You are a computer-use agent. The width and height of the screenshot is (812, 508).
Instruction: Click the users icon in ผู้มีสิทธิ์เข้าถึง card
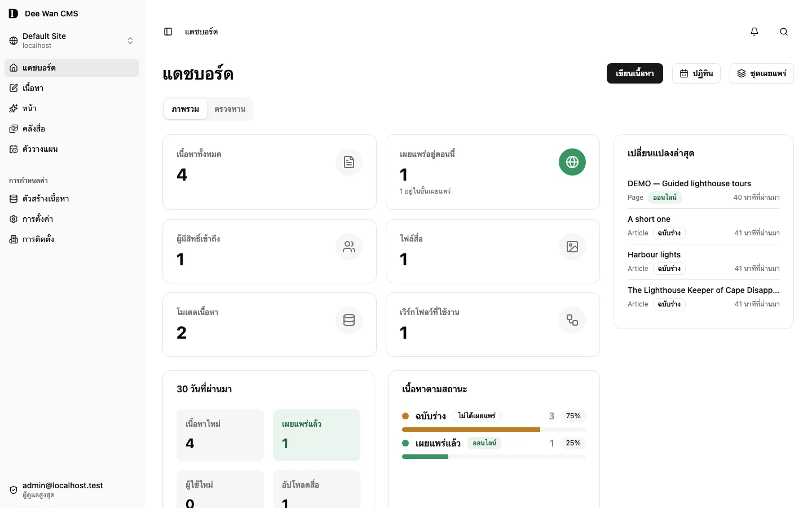[x=349, y=247]
